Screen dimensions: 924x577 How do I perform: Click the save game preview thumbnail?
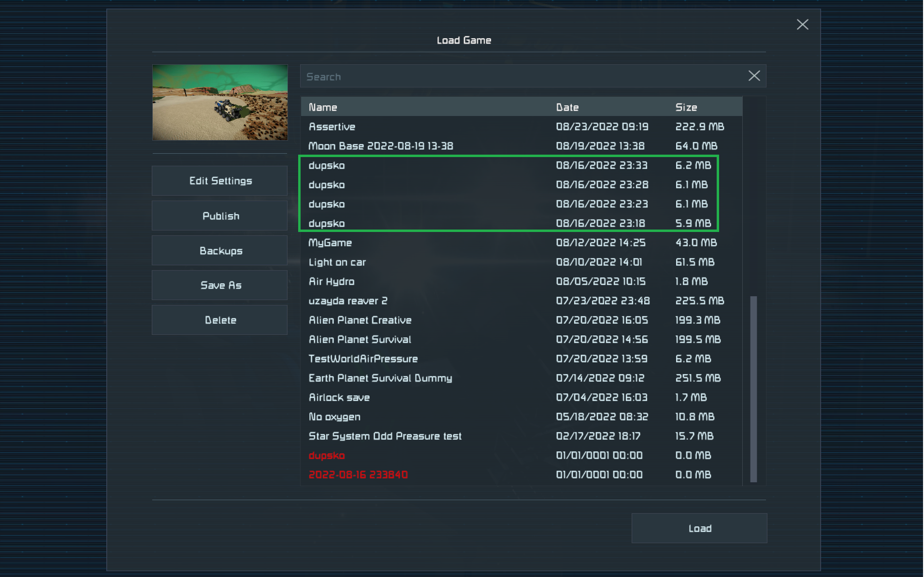click(220, 102)
